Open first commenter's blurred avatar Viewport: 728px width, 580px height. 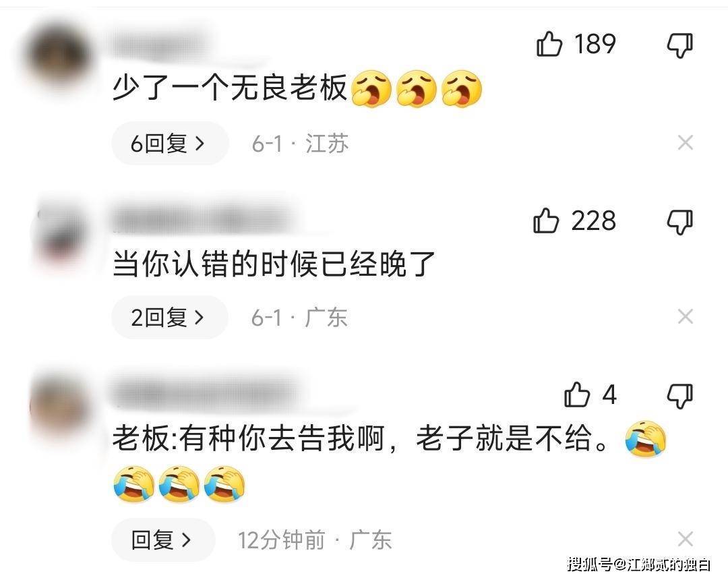57,56
